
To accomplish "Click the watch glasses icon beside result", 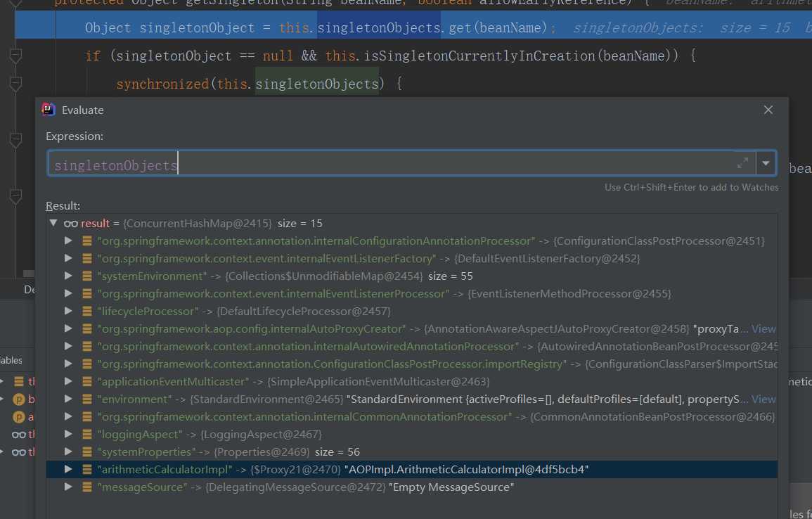I will pos(70,224).
